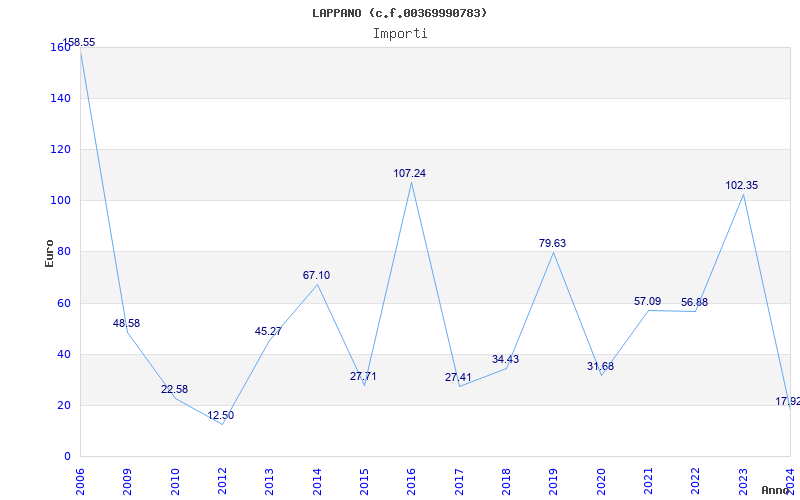Select the 107.24 peak label
The height and width of the screenshot is (500, 800).
tap(410, 173)
